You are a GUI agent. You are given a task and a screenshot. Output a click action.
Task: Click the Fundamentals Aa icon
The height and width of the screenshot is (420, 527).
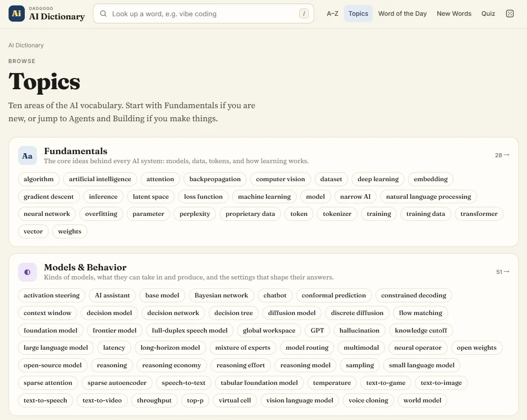(x=27, y=155)
